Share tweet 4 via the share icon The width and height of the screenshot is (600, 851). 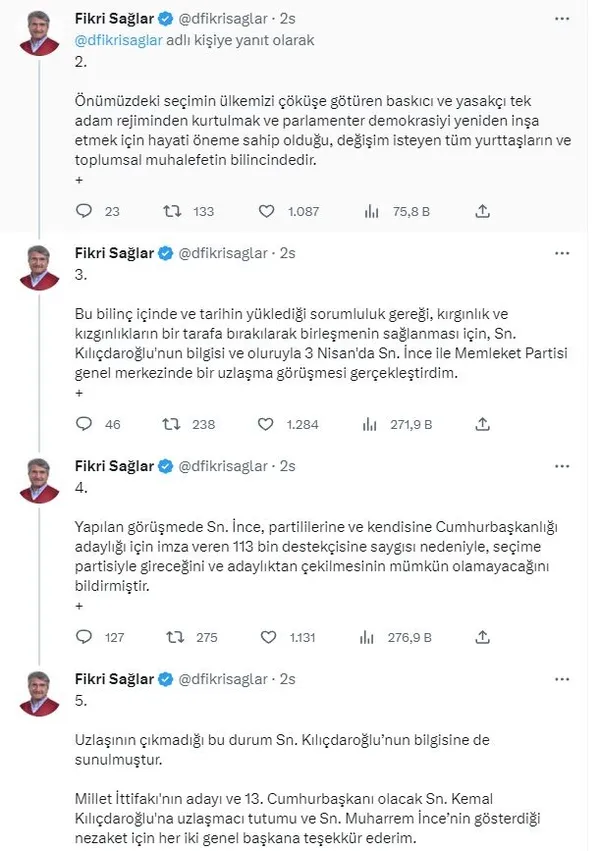click(x=482, y=636)
